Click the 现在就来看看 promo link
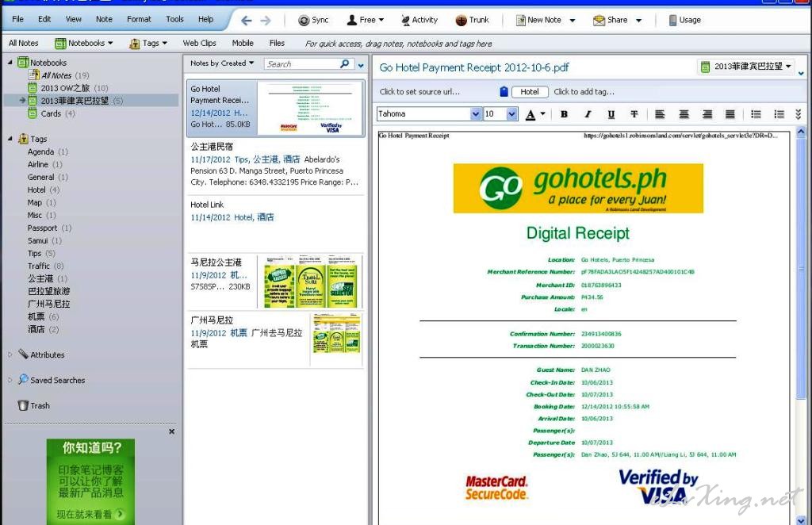Screen dimensions: 812x525 [x=90, y=514]
